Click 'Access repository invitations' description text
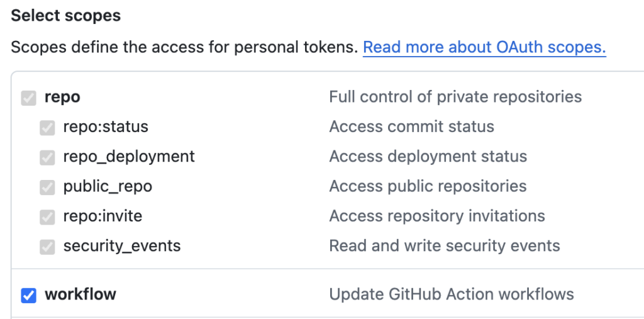Viewport: 644px width, 319px height. pos(437,216)
